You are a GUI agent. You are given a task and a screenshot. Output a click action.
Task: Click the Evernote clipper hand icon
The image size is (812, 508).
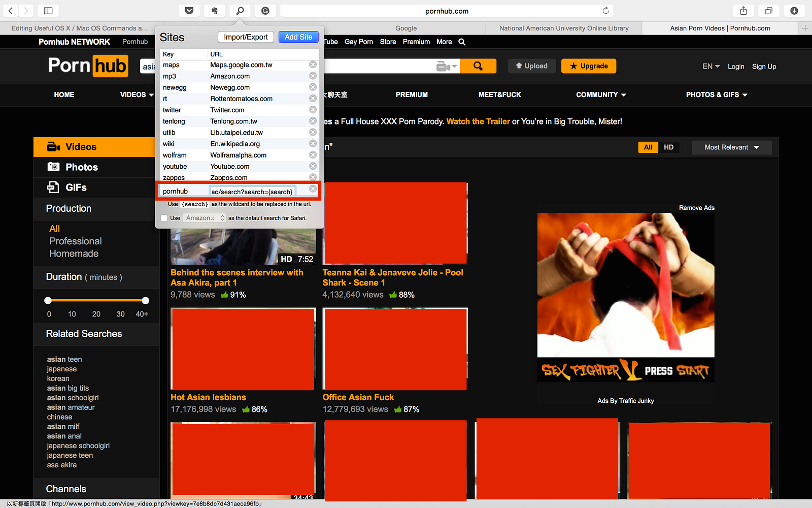tap(215, 10)
